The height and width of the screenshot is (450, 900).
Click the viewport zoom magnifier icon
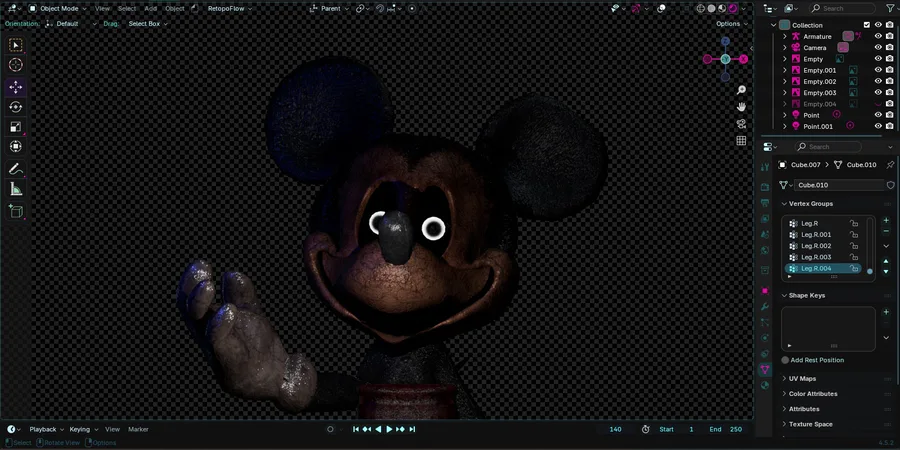(x=741, y=90)
